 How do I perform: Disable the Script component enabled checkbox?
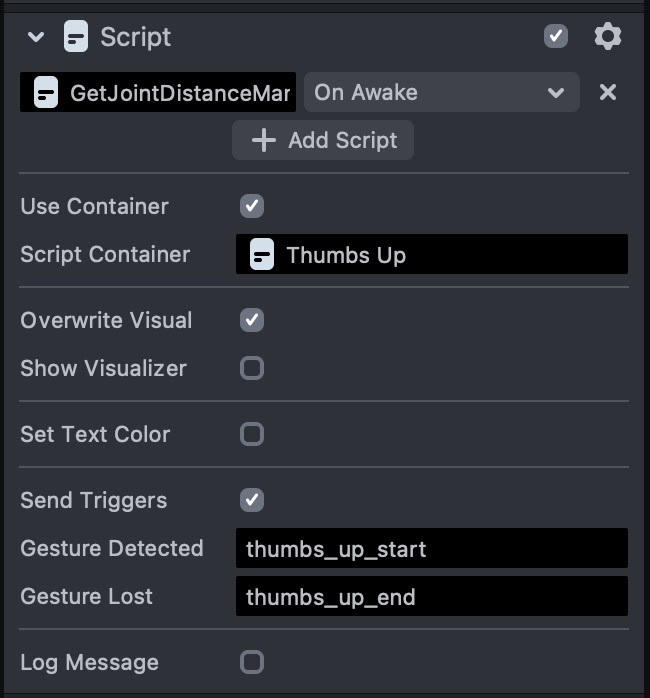[x=555, y=37]
